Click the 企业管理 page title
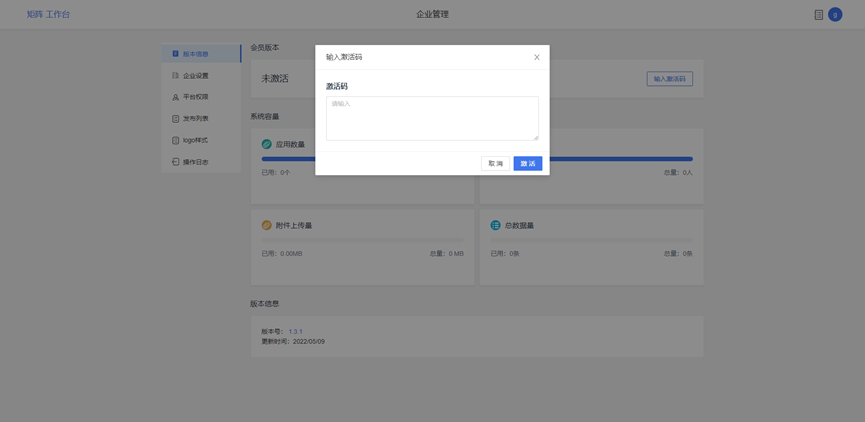865x422 pixels. coord(432,14)
